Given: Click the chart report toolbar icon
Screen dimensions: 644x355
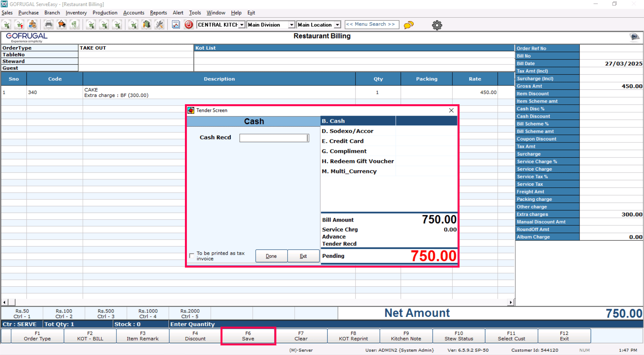Looking at the screenshot, I should pyautogui.click(x=176, y=24).
